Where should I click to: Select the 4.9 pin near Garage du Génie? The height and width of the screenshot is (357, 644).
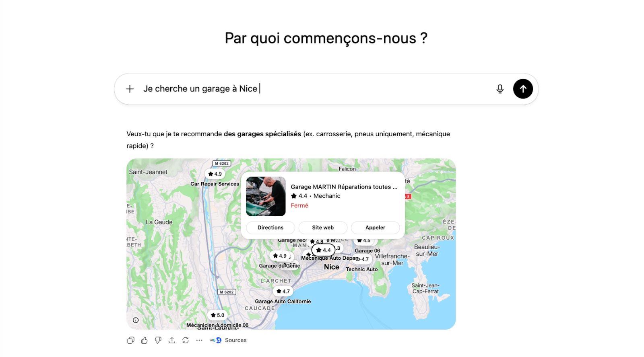(280, 256)
